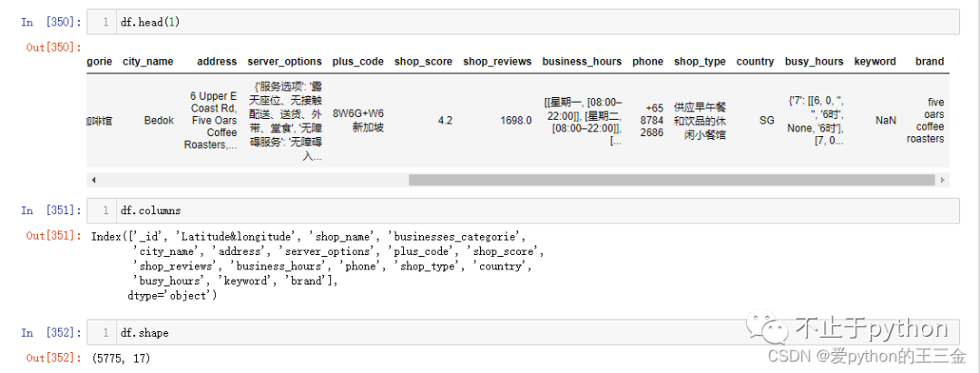980x373 pixels.
Task: Select the brand column header
Action: [929, 62]
